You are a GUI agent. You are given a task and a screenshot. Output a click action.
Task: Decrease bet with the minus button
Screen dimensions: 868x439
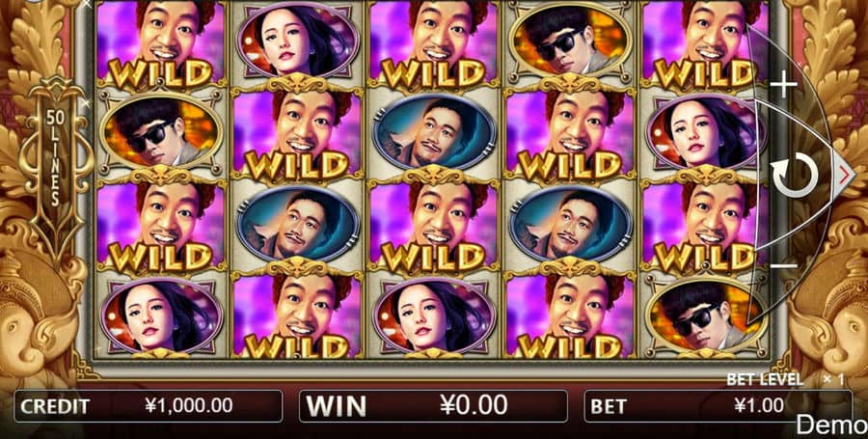point(784,266)
